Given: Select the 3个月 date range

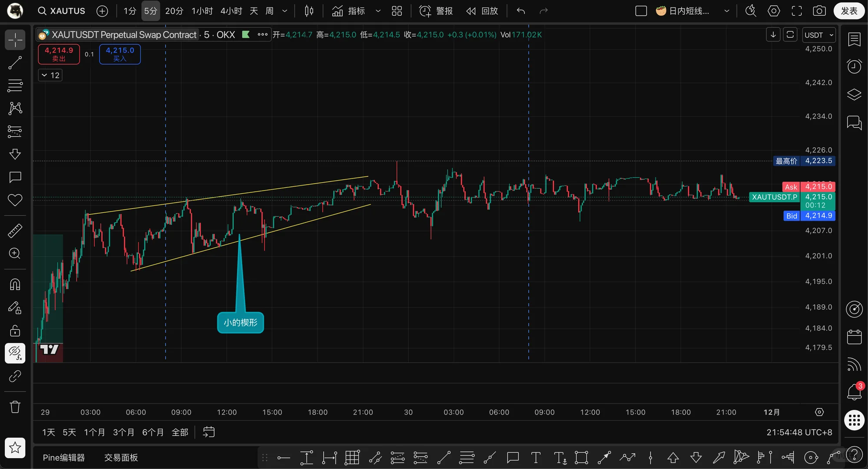Looking at the screenshot, I should point(123,432).
